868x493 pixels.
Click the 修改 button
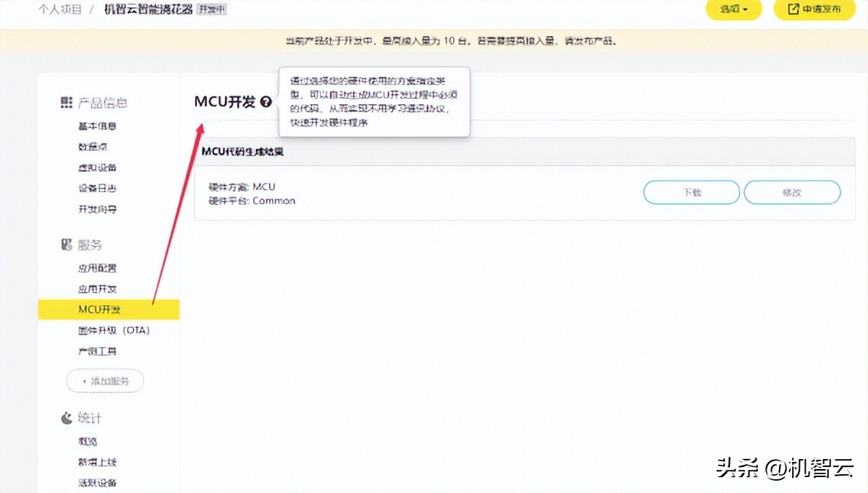(x=791, y=192)
